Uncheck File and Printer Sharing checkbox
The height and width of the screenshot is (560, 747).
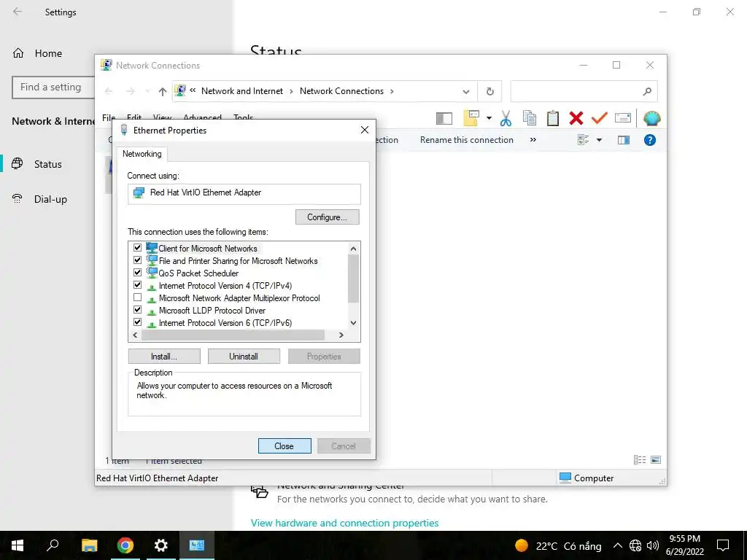(138, 260)
